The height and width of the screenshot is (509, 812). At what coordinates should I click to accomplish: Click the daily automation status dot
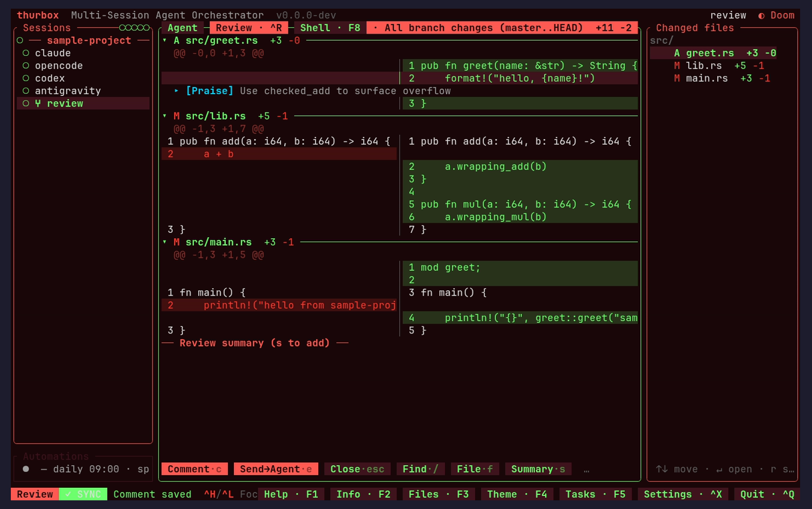(26, 469)
